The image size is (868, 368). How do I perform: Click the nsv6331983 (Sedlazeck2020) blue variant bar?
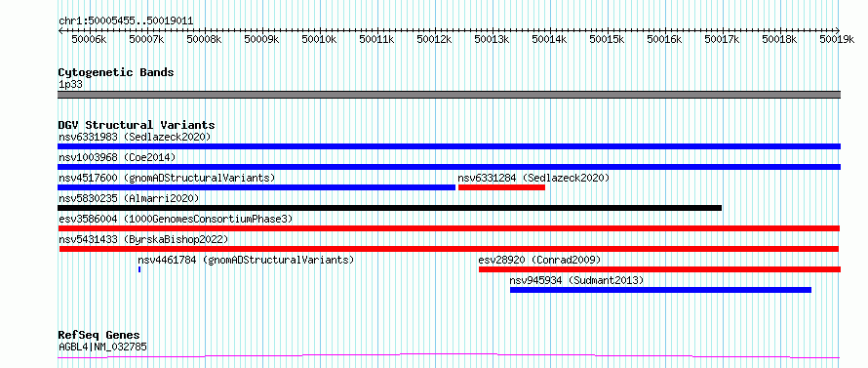point(449,146)
